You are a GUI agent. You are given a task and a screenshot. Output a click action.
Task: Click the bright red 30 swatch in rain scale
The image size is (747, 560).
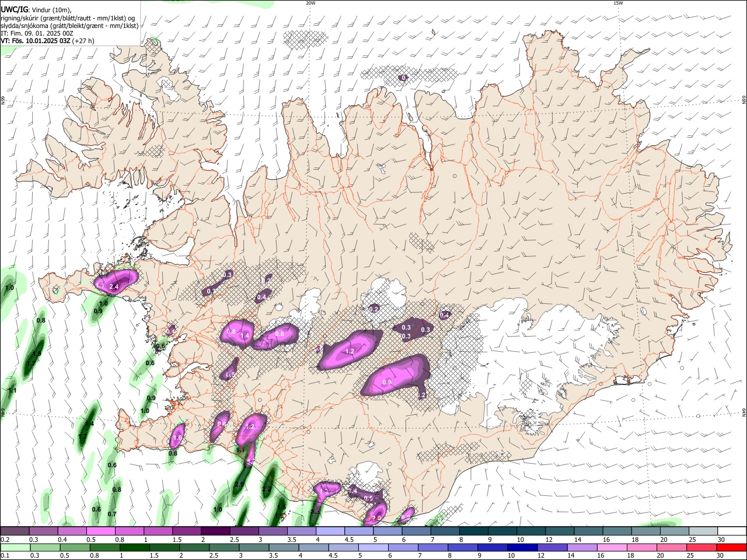point(731,548)
